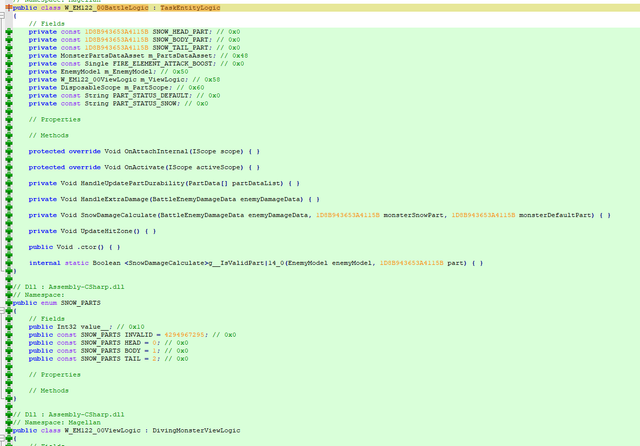Collapse the SNOW_PARTS enum fold marker

point(2,311)
